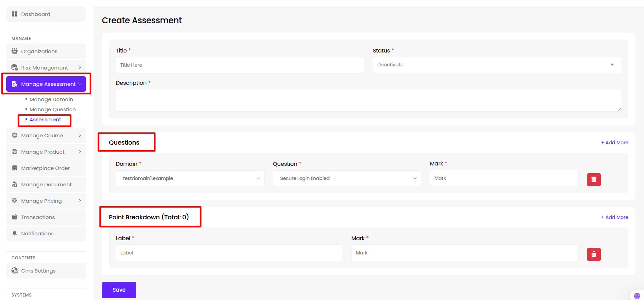The height and width of the screenshot is (300, 644).
Task: Open the Domain dropdown testdomain1.example
Action: click(x=190, y=178)
